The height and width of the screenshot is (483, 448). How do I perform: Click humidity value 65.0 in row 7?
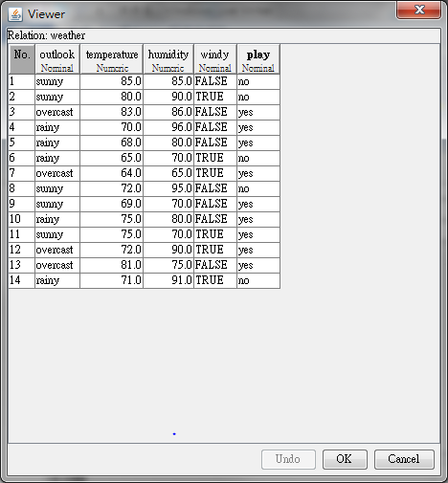(168, 173)
